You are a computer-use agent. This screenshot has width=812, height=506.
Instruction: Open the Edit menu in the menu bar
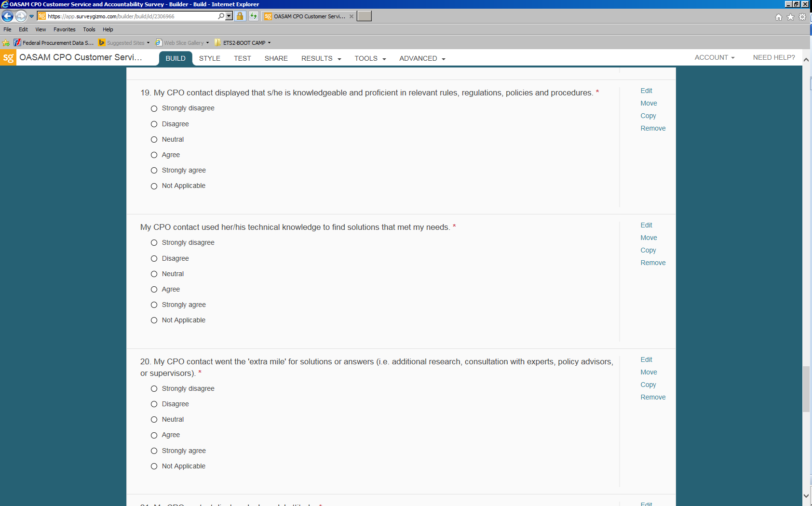[23, 29]
